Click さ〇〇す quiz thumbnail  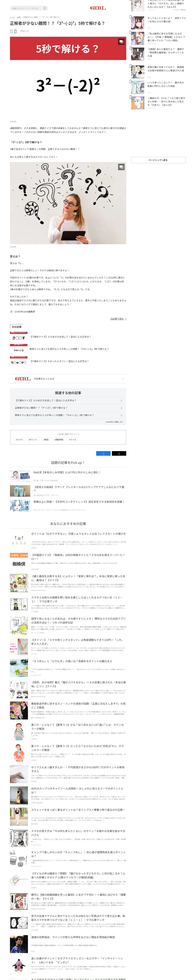pyautogui.click(x=19, y=337)
